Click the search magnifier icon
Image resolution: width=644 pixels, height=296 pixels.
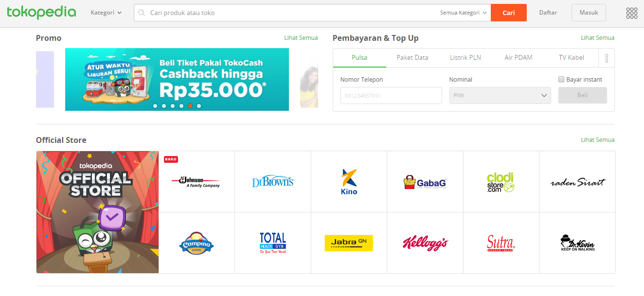tap(142, 13)
